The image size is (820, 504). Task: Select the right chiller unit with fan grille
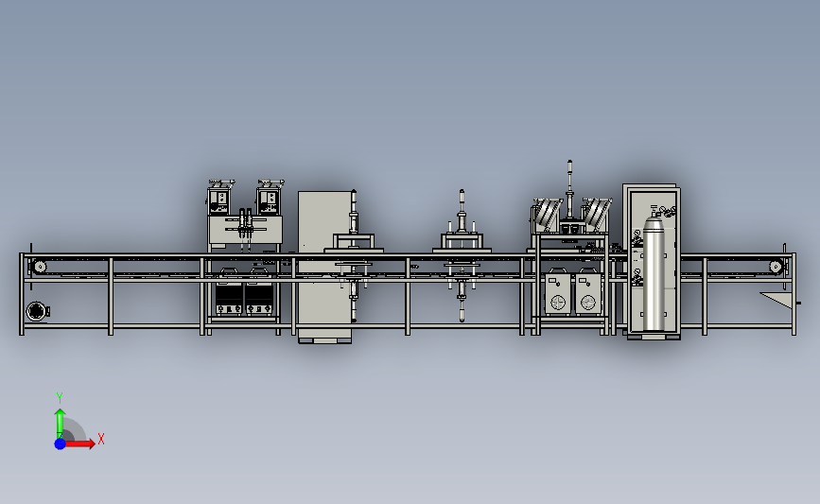coord(588,293)
